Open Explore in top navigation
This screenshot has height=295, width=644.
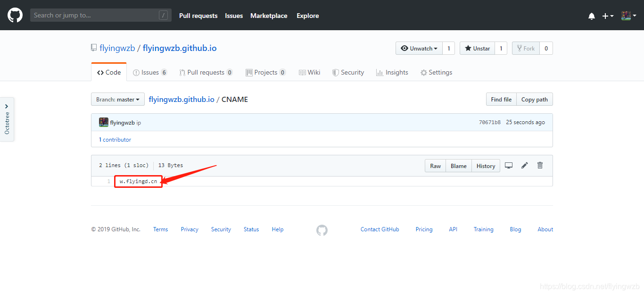tap(308, 16)
